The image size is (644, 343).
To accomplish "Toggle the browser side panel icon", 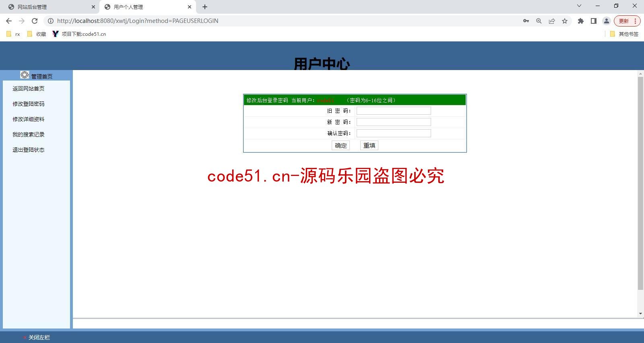I will click(594, 21).
